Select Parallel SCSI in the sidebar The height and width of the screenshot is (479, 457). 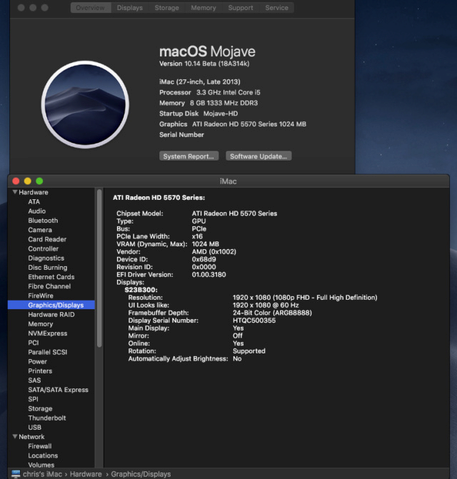click(48, 352)
